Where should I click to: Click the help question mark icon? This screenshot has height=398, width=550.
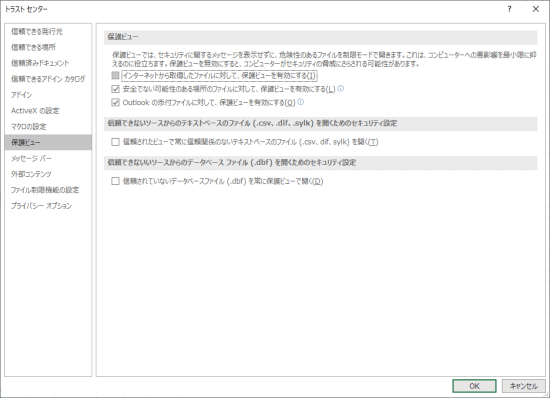(x=509, y=9)
